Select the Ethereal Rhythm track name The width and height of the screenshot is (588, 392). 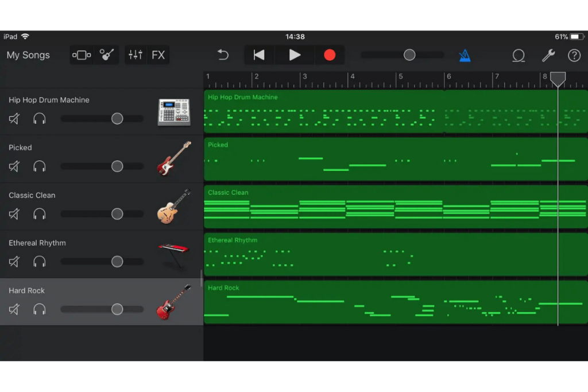[x=37, y=243]
